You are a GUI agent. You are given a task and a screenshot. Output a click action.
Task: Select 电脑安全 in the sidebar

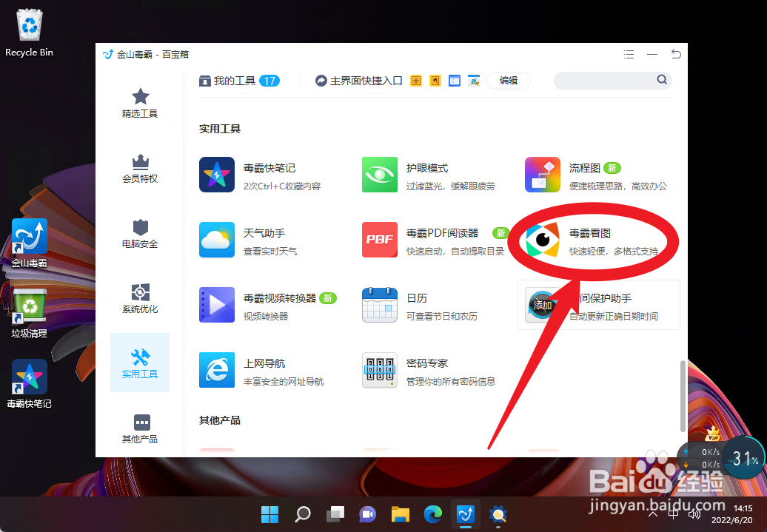(x=140, y=234)
